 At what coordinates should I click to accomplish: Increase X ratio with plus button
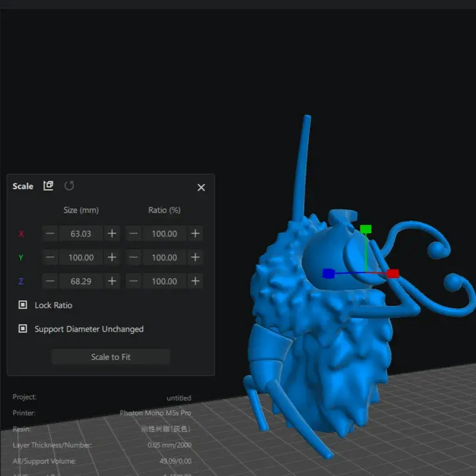pos(195,234)
